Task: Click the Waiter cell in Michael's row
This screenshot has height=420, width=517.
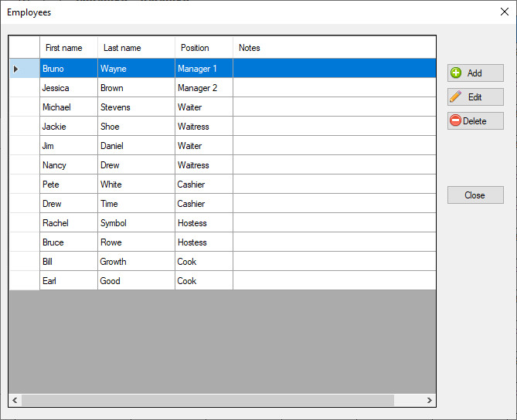Action: (x=204, y=107)
